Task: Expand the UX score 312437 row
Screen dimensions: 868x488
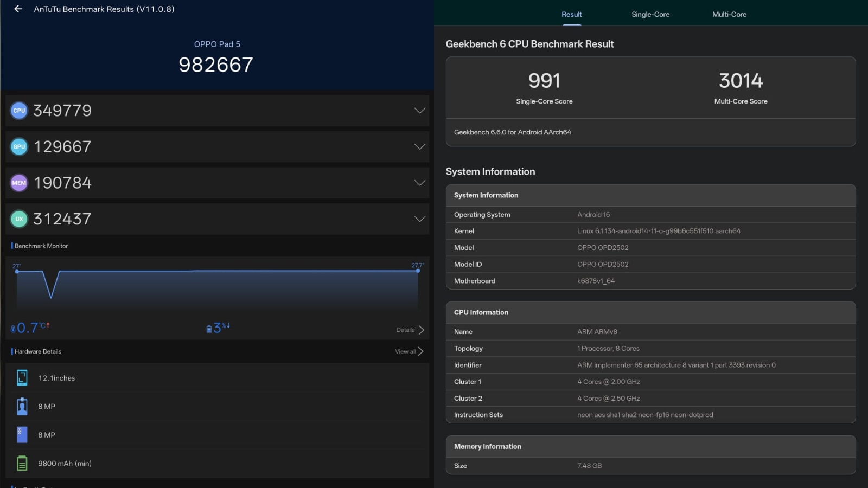Action: pos(419,219)
